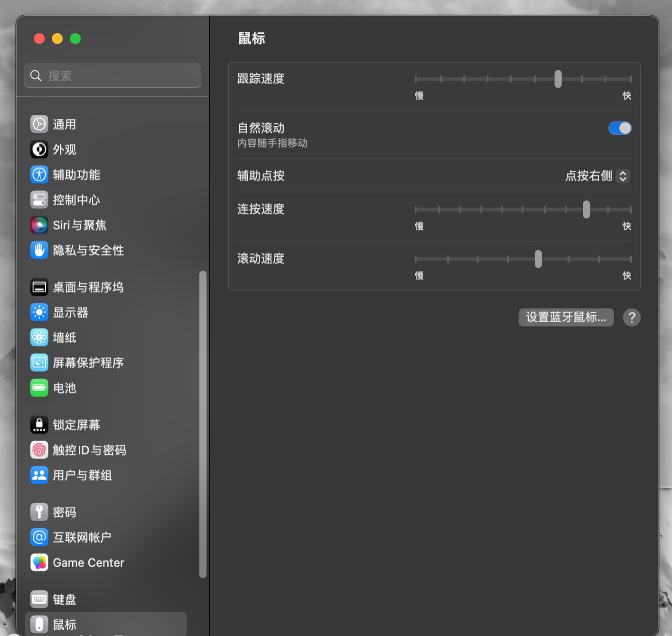
Task: Open 桌面与程序坞 settings
Action: 39,287
